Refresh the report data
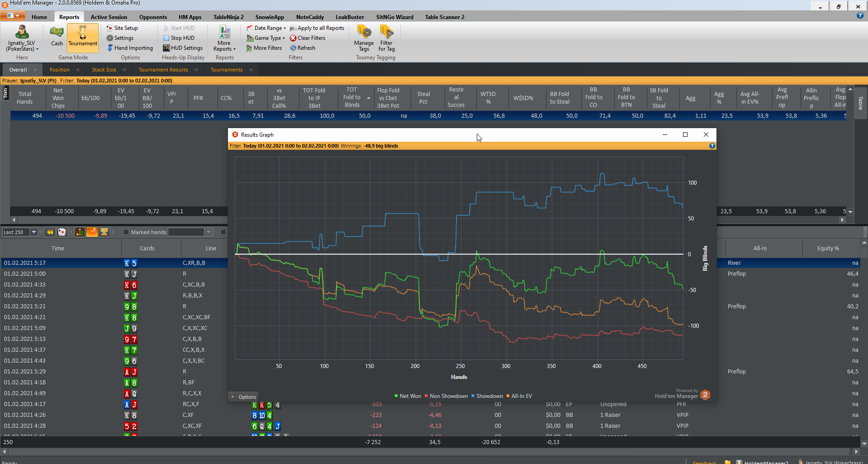Image resolution: width=868 pixels, height=464 pixels. tap(303, 48)
